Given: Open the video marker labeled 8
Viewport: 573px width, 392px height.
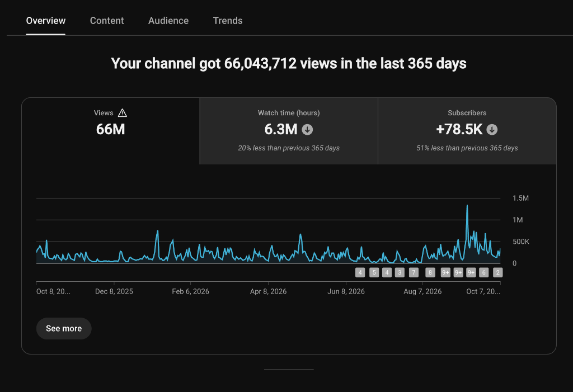Looking at the screenshot, I should pyautogui.click(x=430, y=272).
